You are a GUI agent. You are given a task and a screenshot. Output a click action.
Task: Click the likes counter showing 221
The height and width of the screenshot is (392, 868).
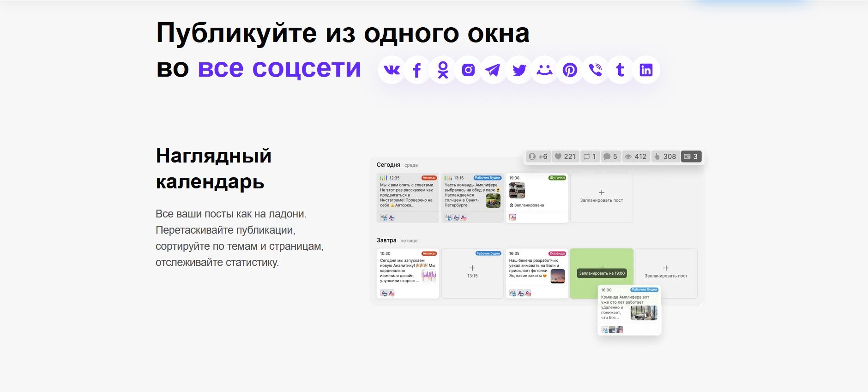coord(565,157)
